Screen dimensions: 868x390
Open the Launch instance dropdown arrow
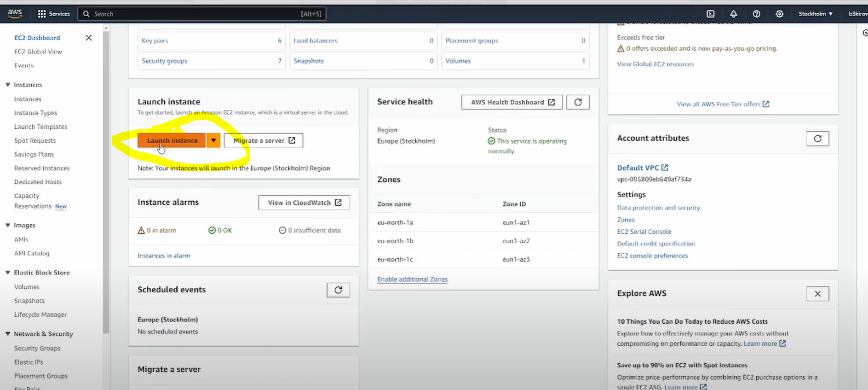213,140
